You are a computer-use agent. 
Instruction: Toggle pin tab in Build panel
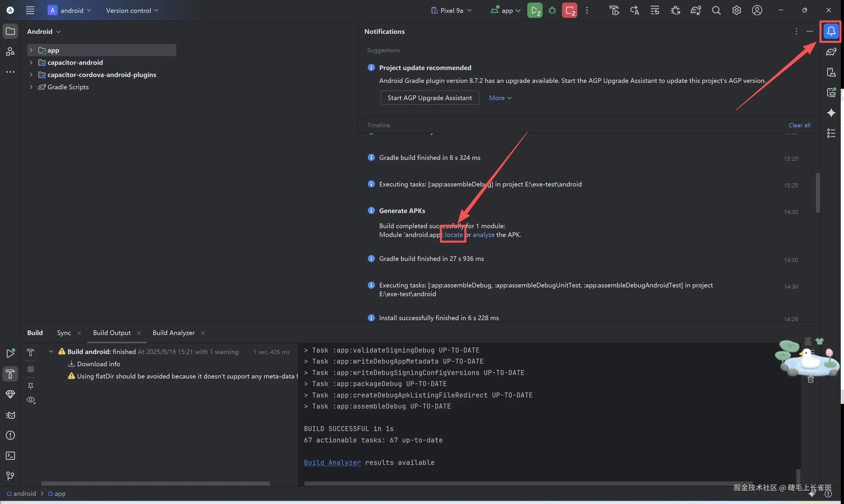point(31,386)
